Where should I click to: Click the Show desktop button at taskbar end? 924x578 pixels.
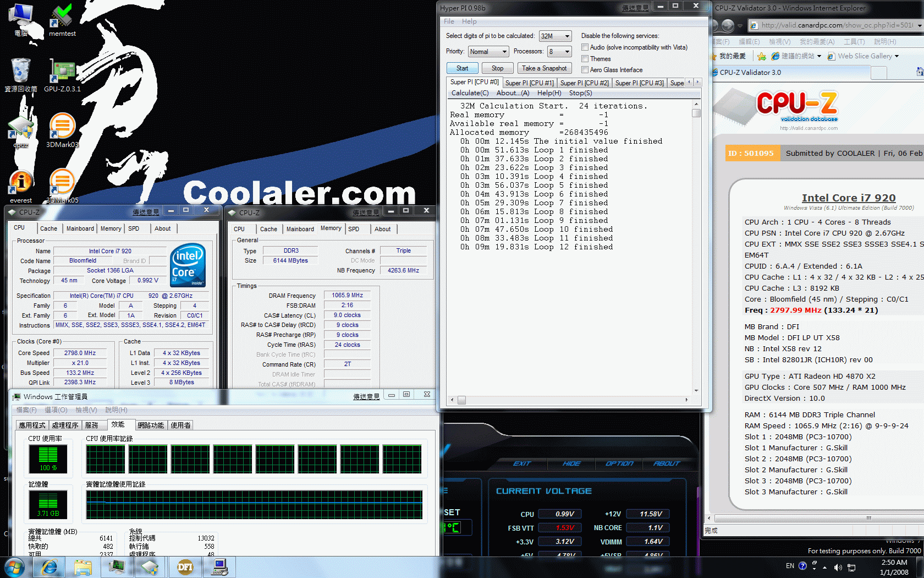920,567
